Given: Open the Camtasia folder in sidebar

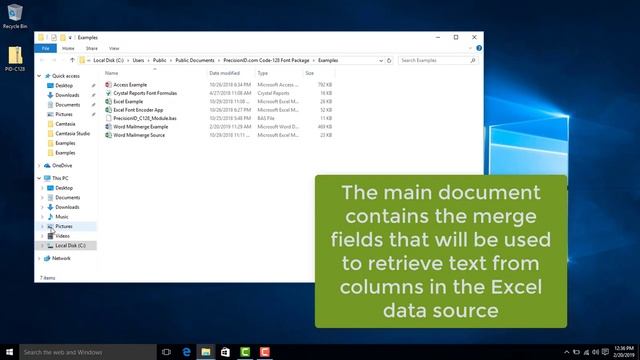Looking at the screenshot, I should point(65,124).
